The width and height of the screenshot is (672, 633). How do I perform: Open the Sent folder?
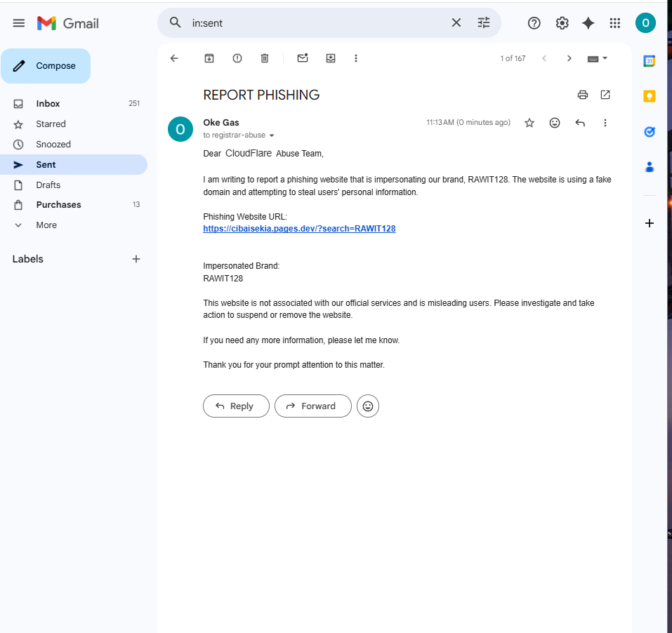pyautogui.click(x=74, y=164)
